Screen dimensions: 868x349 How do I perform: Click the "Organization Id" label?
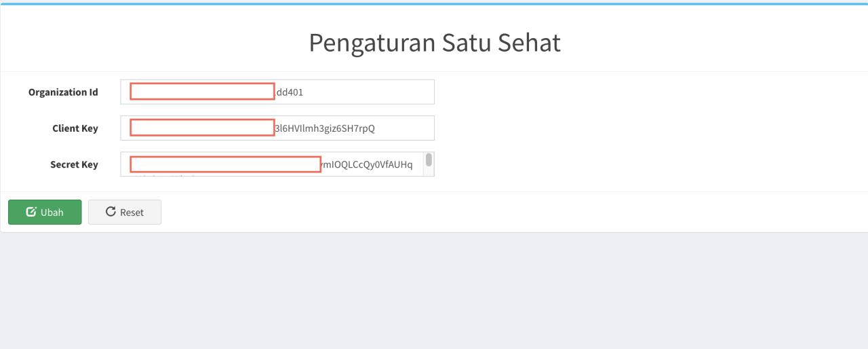pos(63,92)
